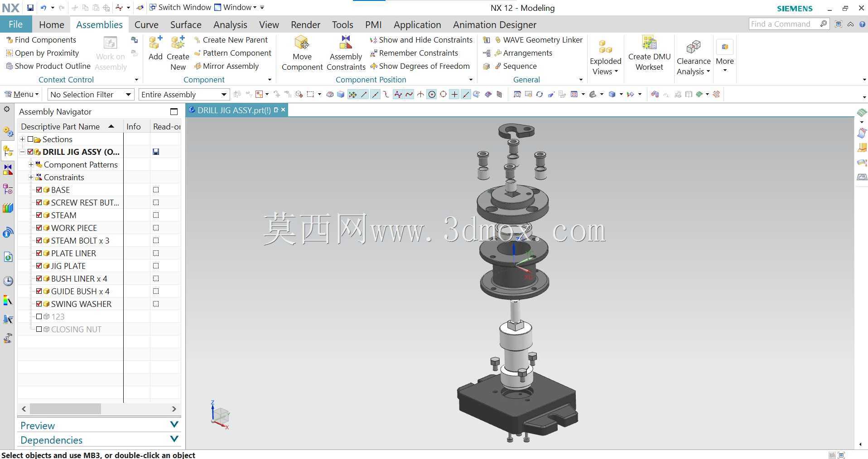This screenshot has height=459, width=868.
Task: Maximize the Assembly Navigator panel
Action: coord(174,111)
